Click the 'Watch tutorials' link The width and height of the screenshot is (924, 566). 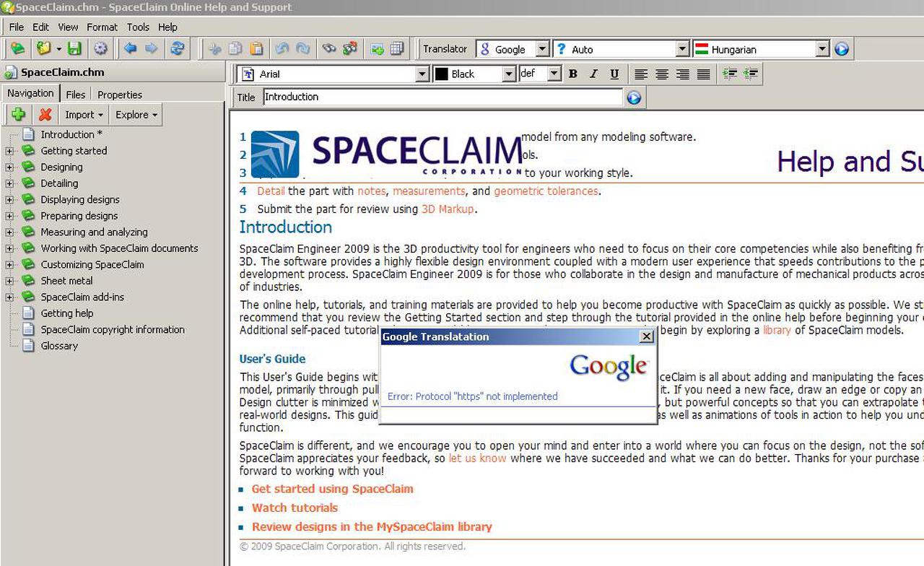(295, 508)
